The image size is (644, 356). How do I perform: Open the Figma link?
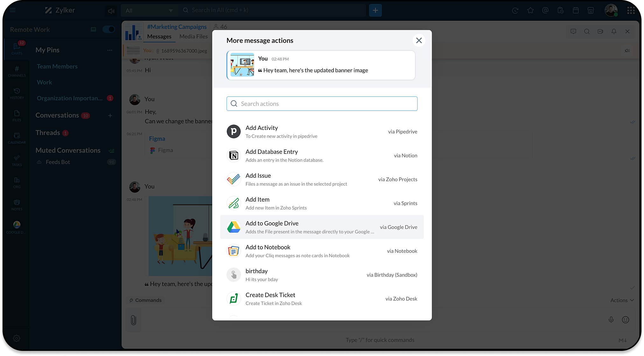[157, 139]
